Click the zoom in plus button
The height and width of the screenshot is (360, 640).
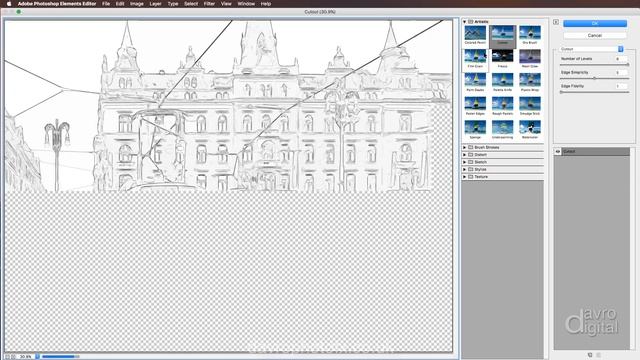(13, 357)
